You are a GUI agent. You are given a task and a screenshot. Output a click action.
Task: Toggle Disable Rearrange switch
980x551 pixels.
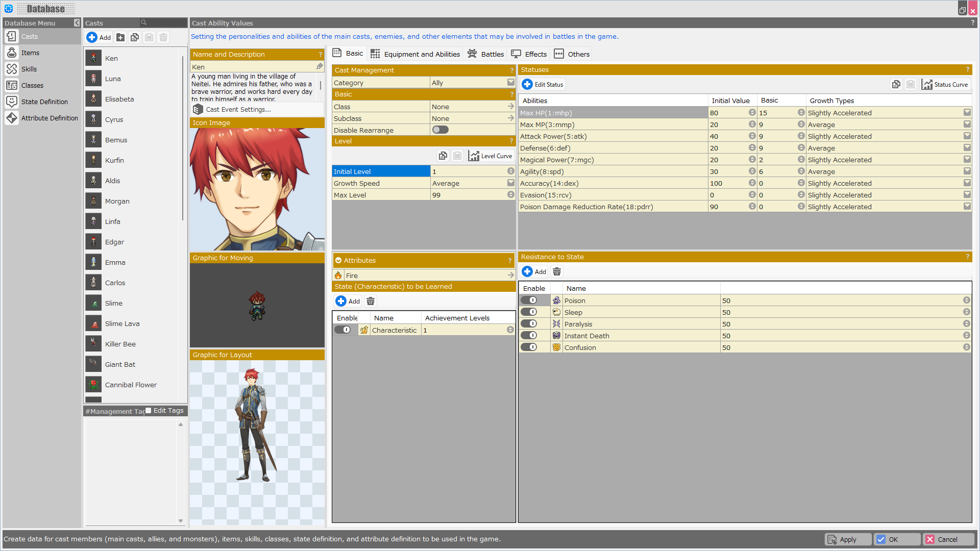tap(440, 130)
